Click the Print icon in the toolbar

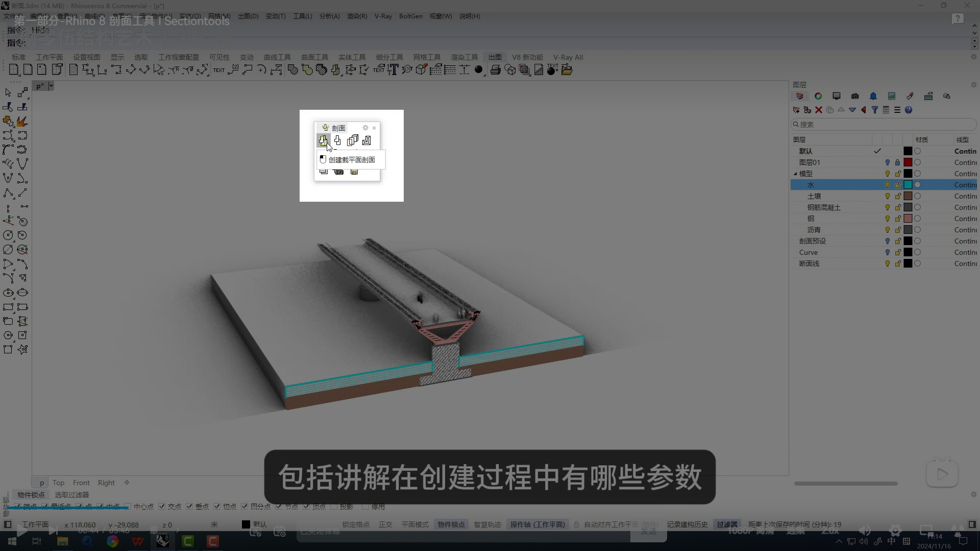click(495, 70)
